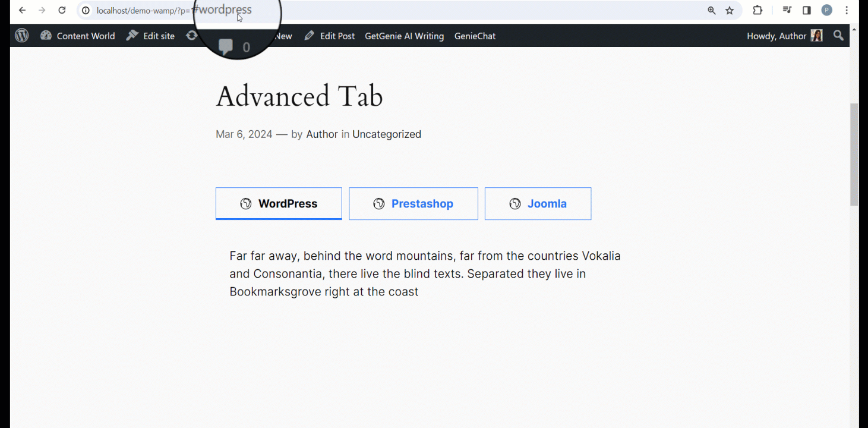
Task: Bookmark this page with the star icon
Action: pyautogui.click(x=730, y=10)
